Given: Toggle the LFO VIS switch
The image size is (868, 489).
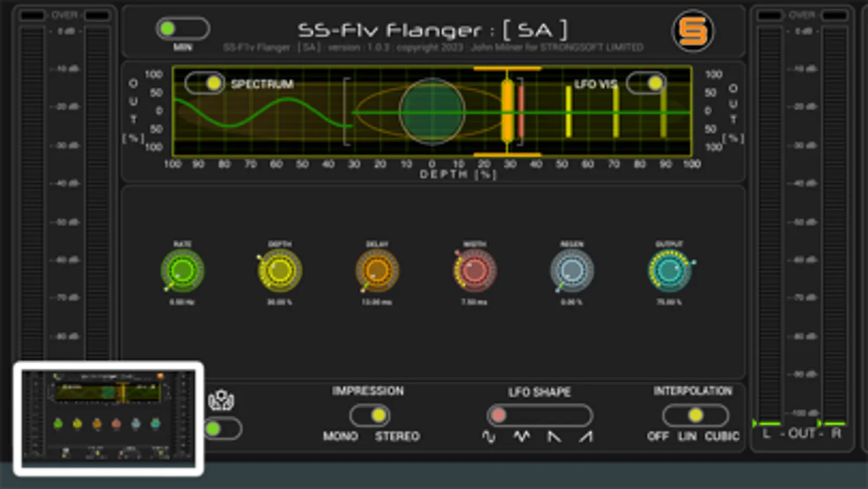Looking at the screenshot, I should [x=647, y=83].
